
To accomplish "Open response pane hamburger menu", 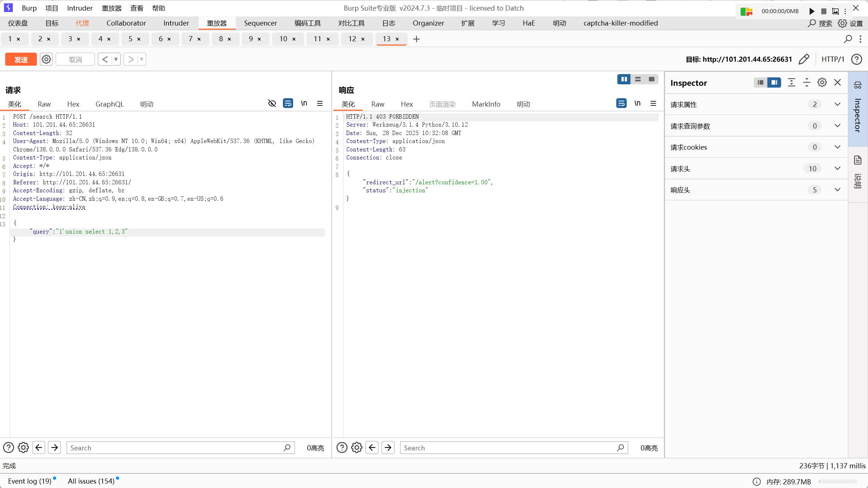I will tap(653, 104).
